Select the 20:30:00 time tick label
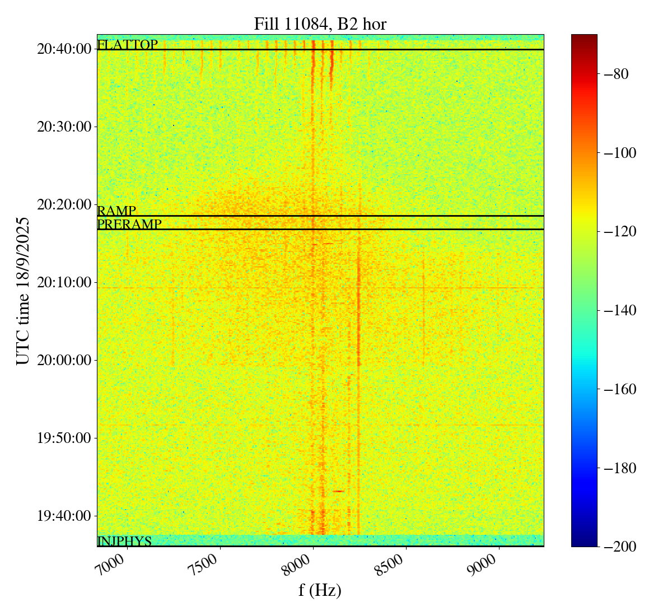This screenshot has width=672, height=616. [x=64, y=127]
